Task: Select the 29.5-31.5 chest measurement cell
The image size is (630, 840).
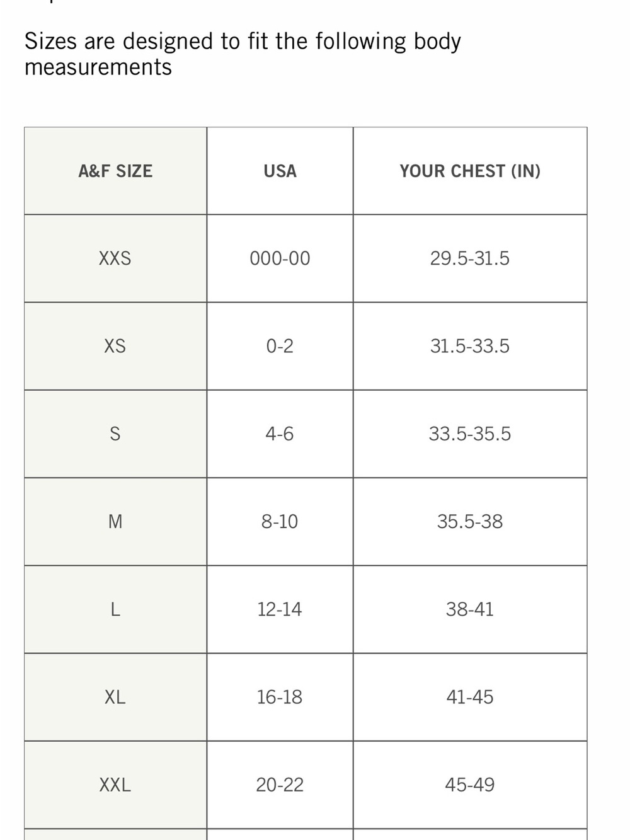Action: [470, 258]
